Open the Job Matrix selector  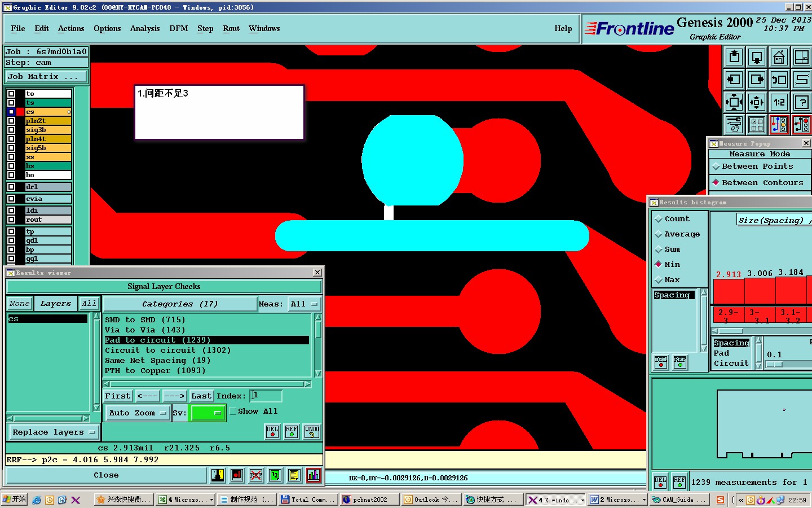(x=46, y=77)
